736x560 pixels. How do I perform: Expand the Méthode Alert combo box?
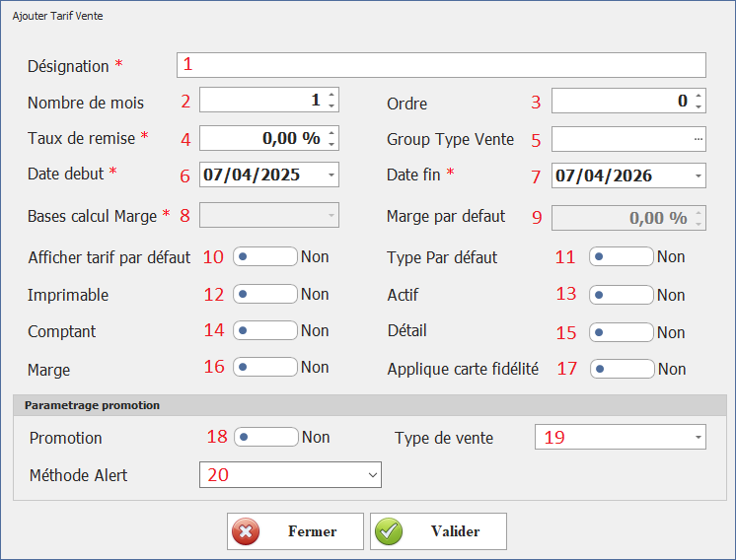coord(372,475)
